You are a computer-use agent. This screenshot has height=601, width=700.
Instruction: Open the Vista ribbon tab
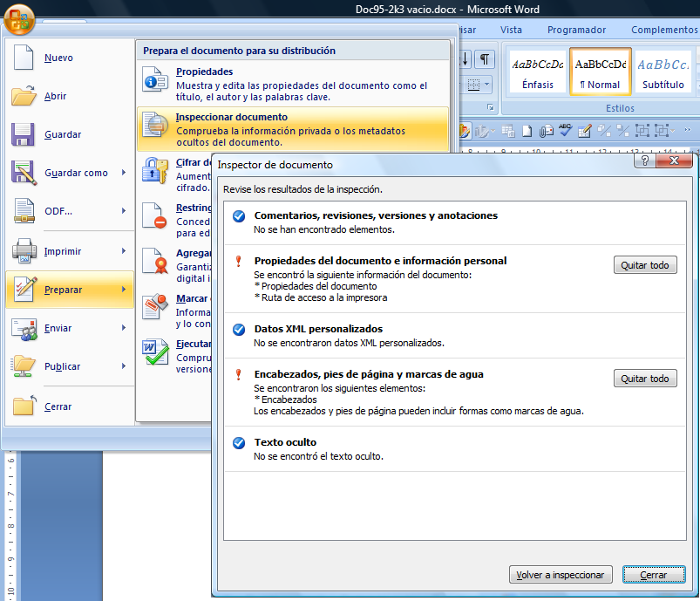pos(511,30)
